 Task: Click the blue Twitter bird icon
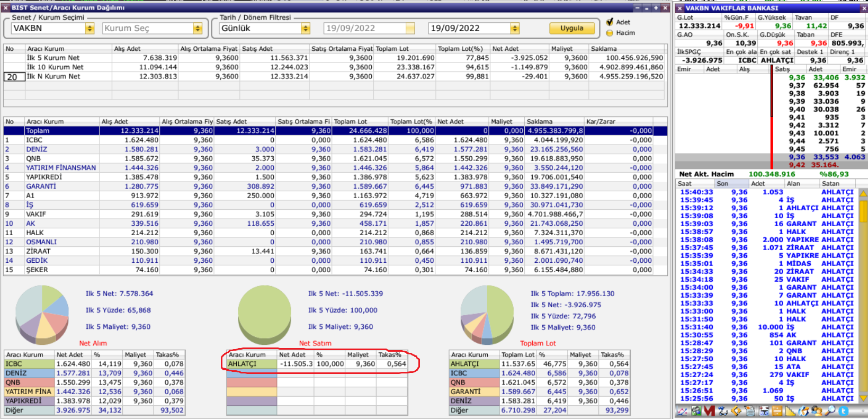843,411
